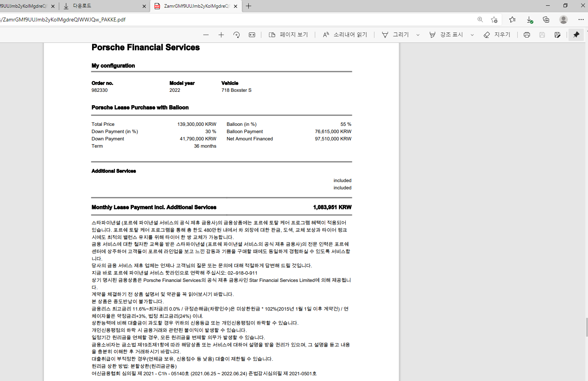Click order number 982330
The width and height of the screenshot is (588, 381).
click(x=99, y=90)
